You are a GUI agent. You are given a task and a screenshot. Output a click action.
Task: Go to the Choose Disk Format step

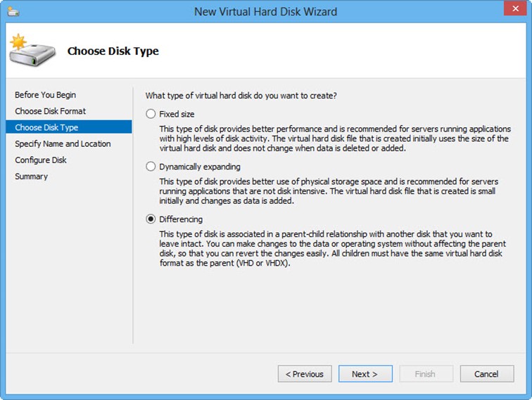[50, 111]
